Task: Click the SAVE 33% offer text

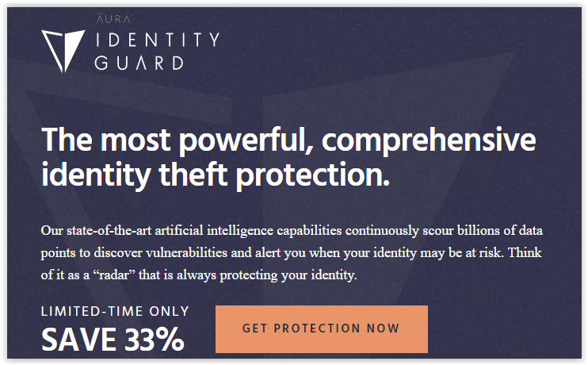Action: 113,340
